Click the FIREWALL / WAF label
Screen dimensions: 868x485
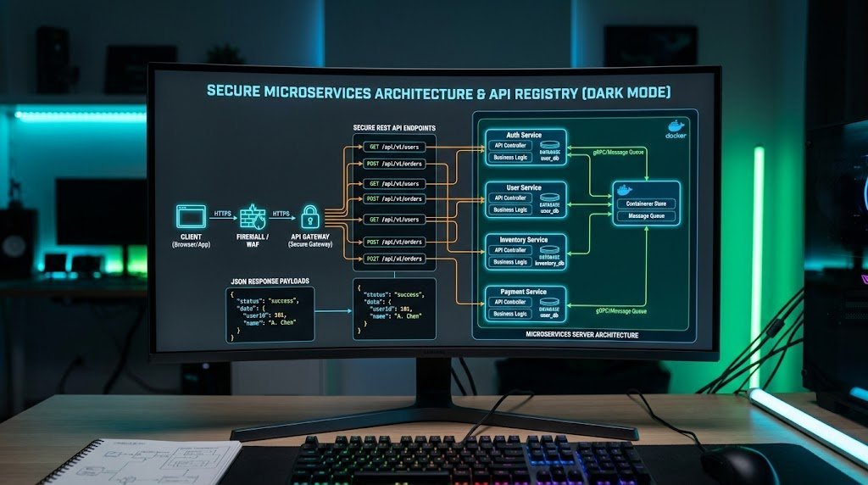point(253,240)
